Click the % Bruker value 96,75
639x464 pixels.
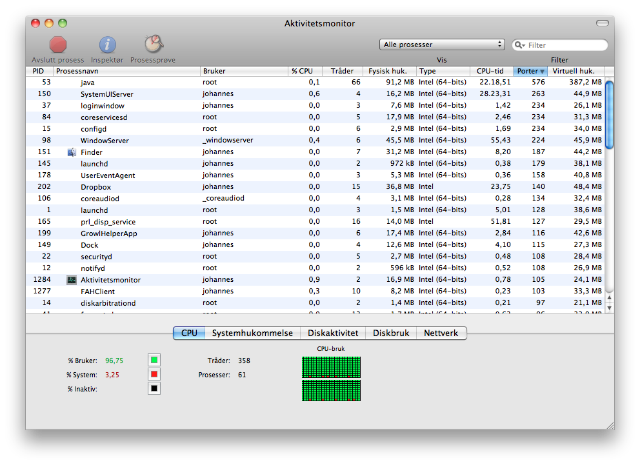click(x=114, y=361)
